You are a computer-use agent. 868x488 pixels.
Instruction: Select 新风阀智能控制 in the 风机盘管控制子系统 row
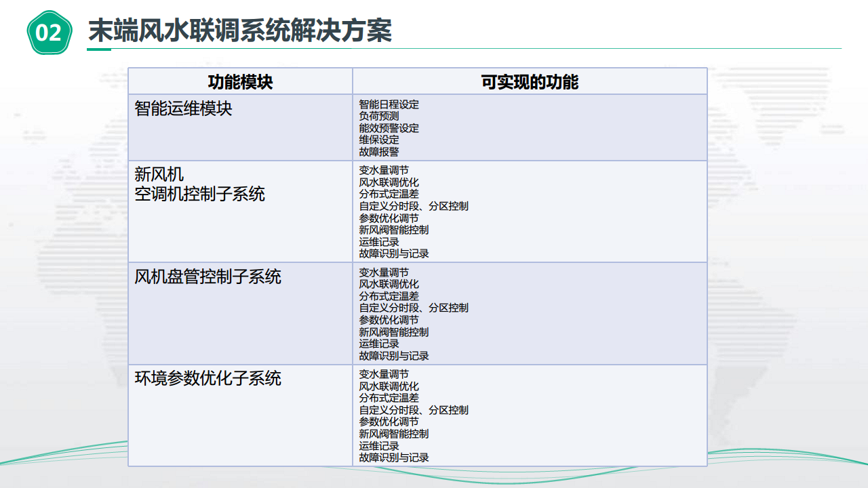(x=394, y=332)
